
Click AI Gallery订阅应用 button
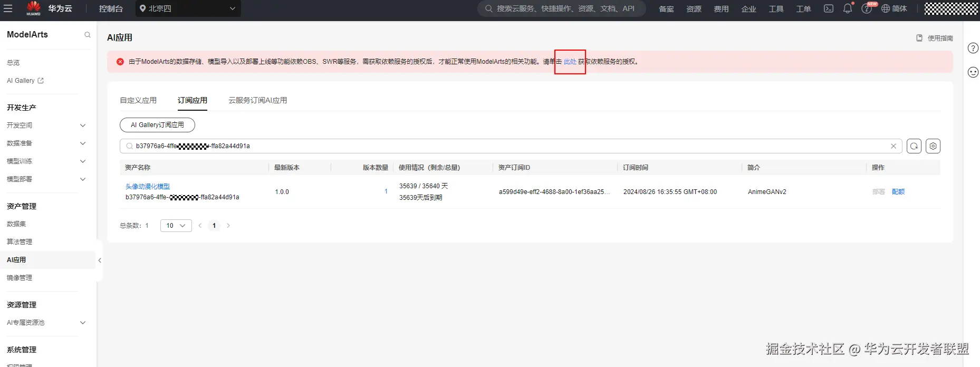pos(157,125)
